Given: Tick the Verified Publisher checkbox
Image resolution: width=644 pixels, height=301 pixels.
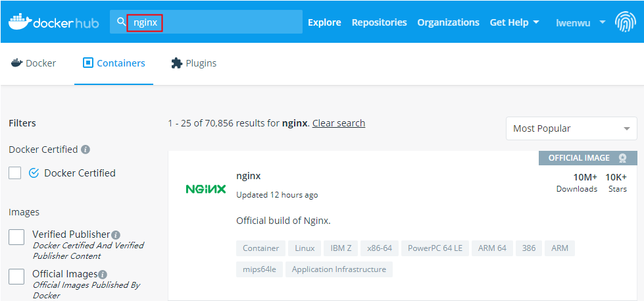Looking at the screenshot, I should click(16, 237).
